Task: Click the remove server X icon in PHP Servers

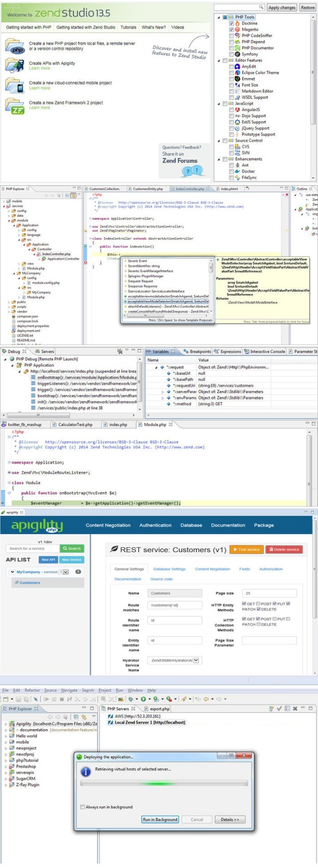Action: click(x=295, y=708)
